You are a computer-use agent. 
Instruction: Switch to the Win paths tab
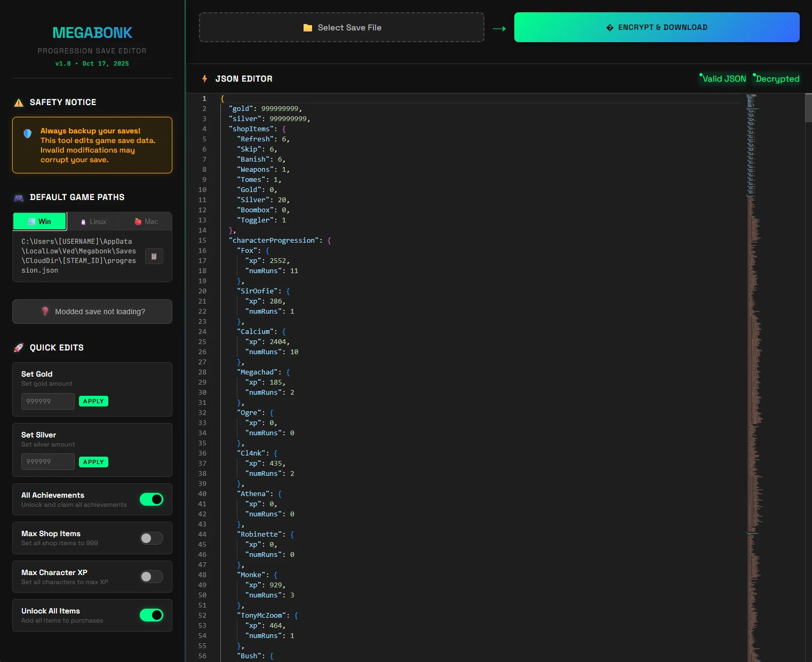click(x=40, y=221)
